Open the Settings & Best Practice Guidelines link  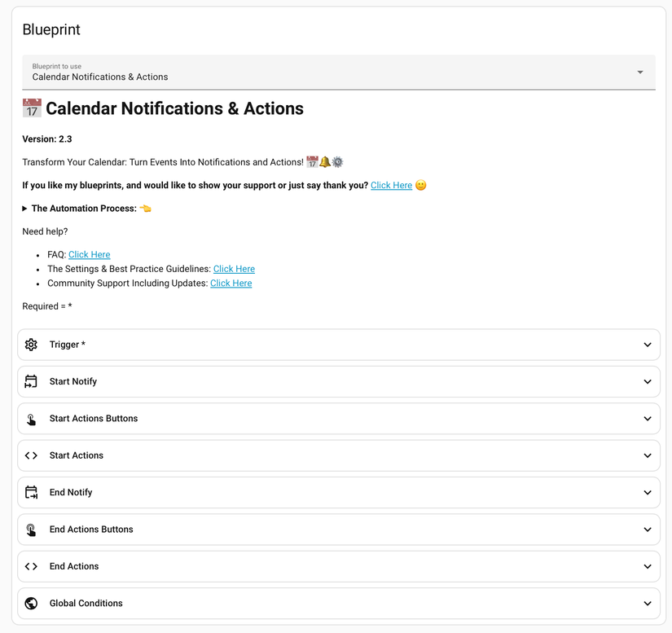[x=234, y=268]
